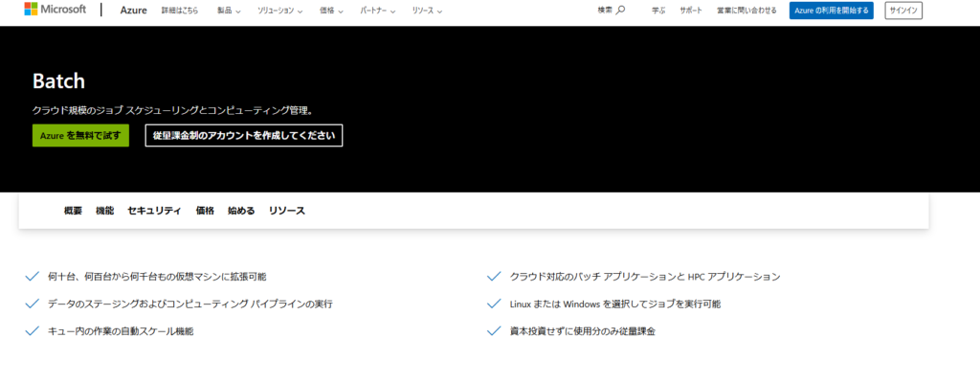
Task: Click the Microsoft logo
Action: [55, 11]
